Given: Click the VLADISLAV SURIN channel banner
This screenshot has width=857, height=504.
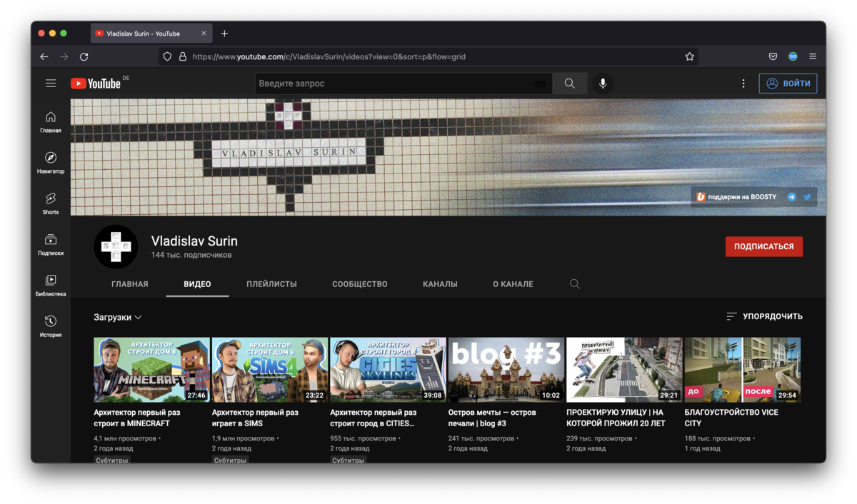Looking at the screenshot, I should click(448, 157).
